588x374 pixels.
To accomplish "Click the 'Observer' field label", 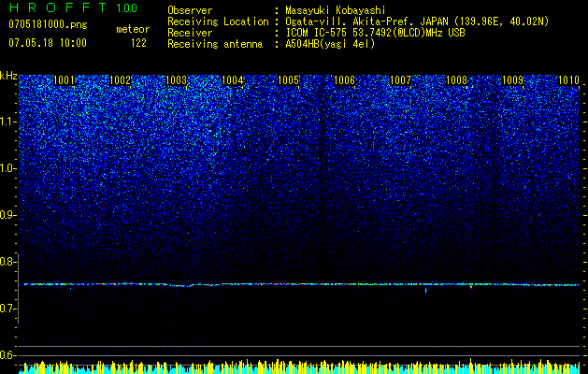I will [190, 10].
